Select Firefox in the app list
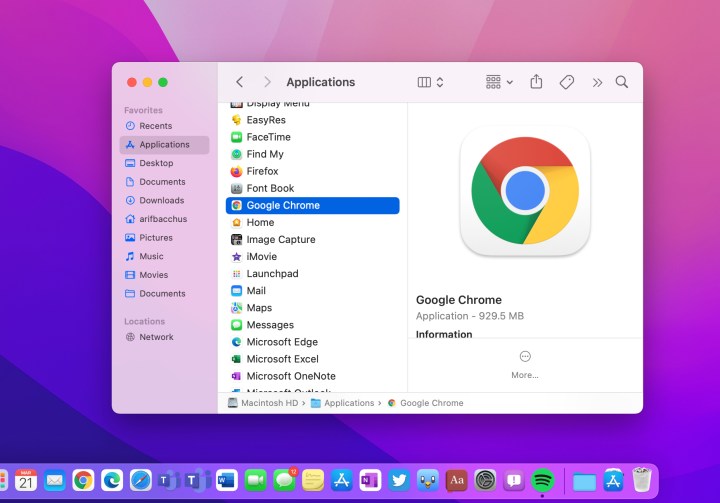The height and width of the screenshot is (503, 720). pyautogui.click(x=313, y=171)
